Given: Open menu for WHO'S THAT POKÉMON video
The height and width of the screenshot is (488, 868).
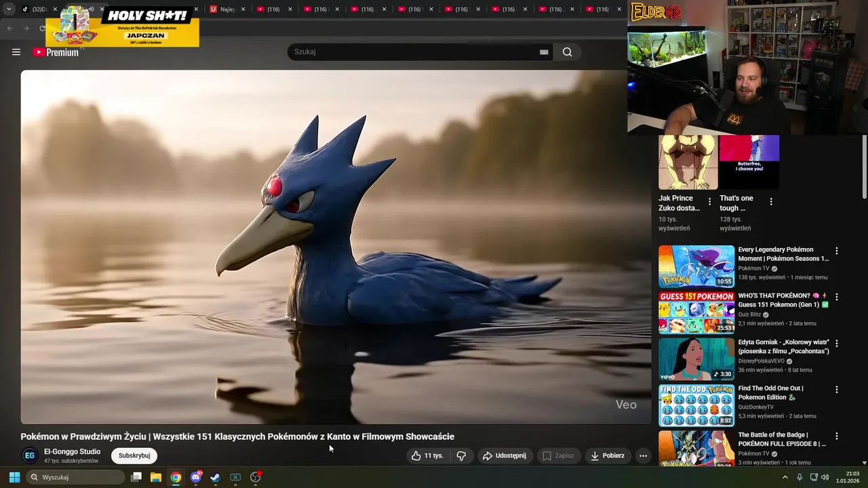Looking at the screenshot, I should (x=836, y=297).
